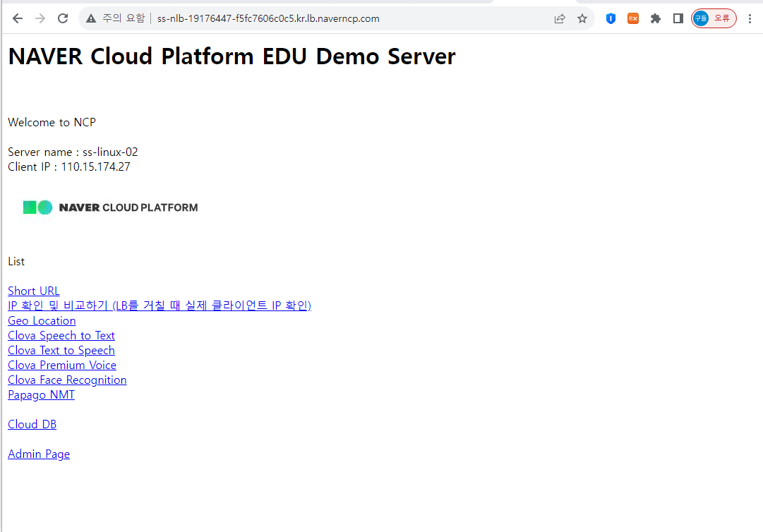This screenshot has height=532, width=763.
Task: Click the browser forward arrow
Action: (x=40, y=18)
